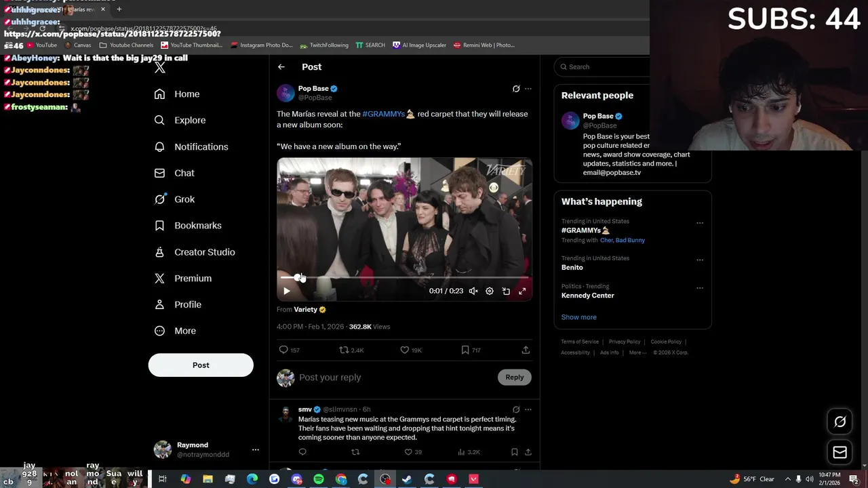Open the floating Messages button
This screenshot has width=868, height=488.
[840, 453]
